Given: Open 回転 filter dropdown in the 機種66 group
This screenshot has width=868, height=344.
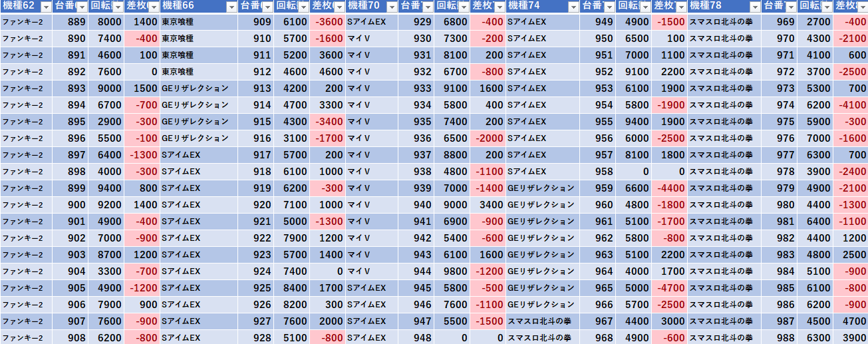Looking at the screenshot, I should [303, 7].
